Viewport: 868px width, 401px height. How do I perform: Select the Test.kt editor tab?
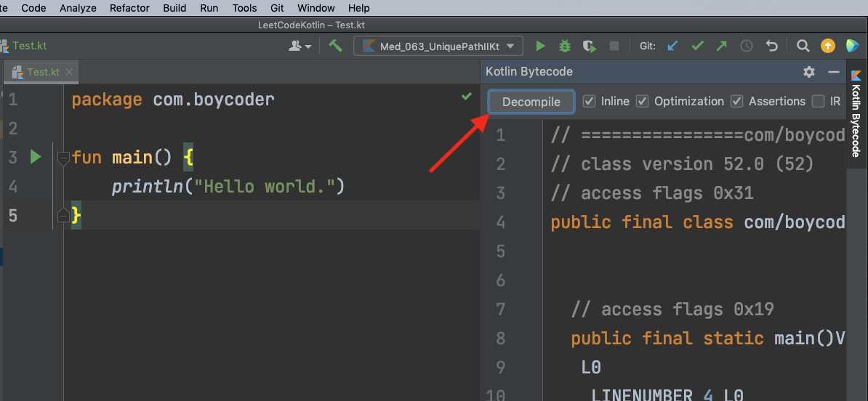click(42, 72)
